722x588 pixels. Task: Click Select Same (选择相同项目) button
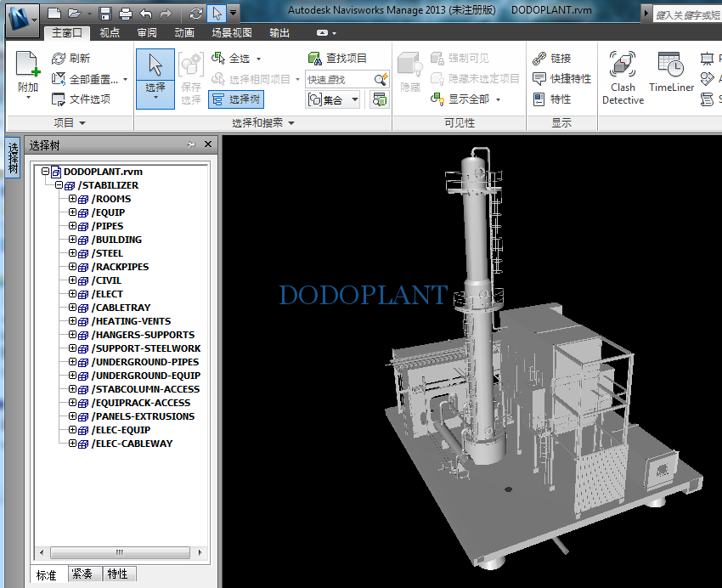(255, 79)
